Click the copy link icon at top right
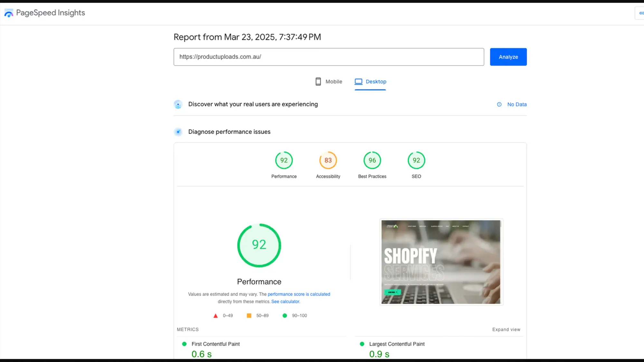This screenshot has height=362, width=644. pyautogui.click(x=641, y=13)
